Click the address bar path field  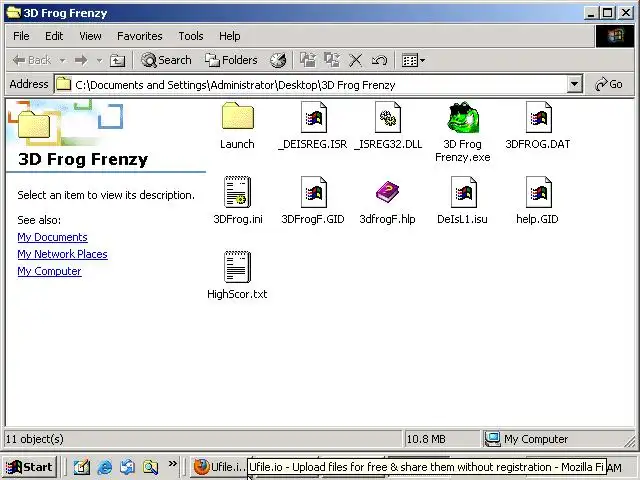click(x=310, y=84)
